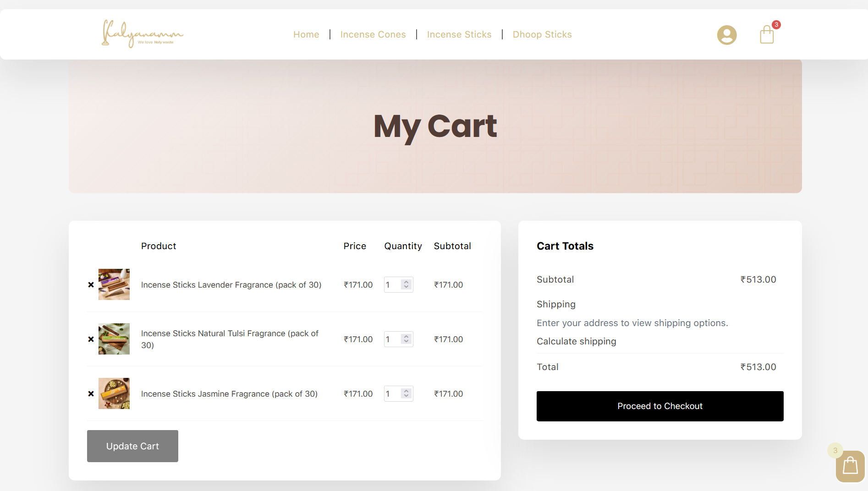Click the Update Cart button
This screenshot has height=491, width=868.
point(132,446)
